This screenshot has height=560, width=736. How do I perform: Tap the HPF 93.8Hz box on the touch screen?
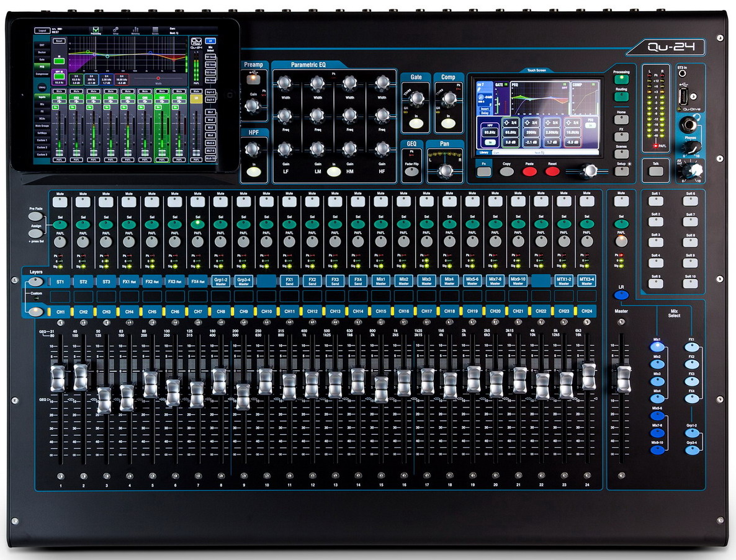coord(490,132)
